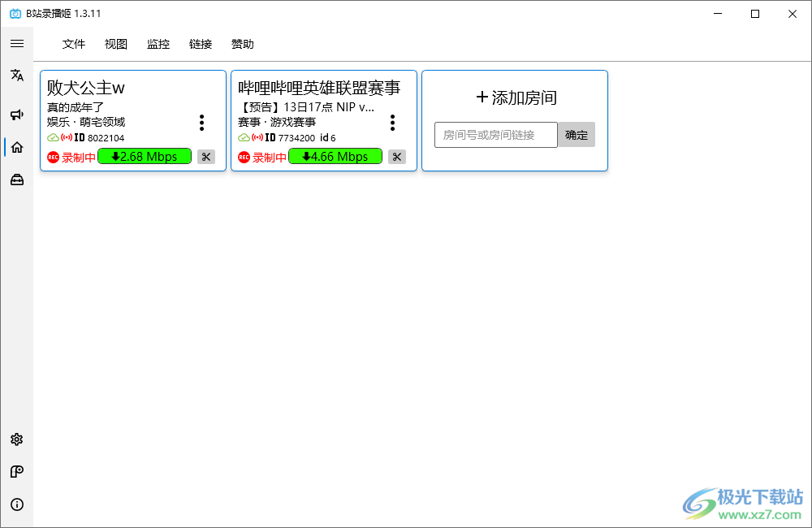Click cloud status icon on 败犬公主w card

click(53, 138)
